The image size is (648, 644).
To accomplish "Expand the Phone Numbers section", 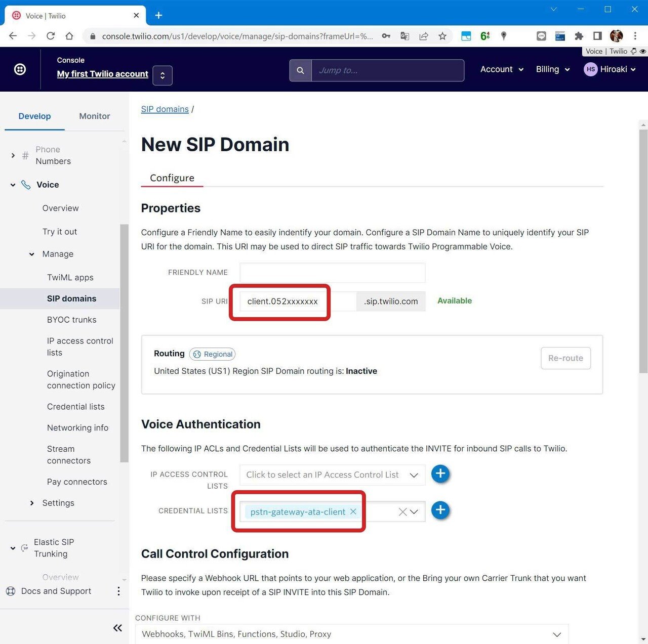I will (x=13, y=155).
